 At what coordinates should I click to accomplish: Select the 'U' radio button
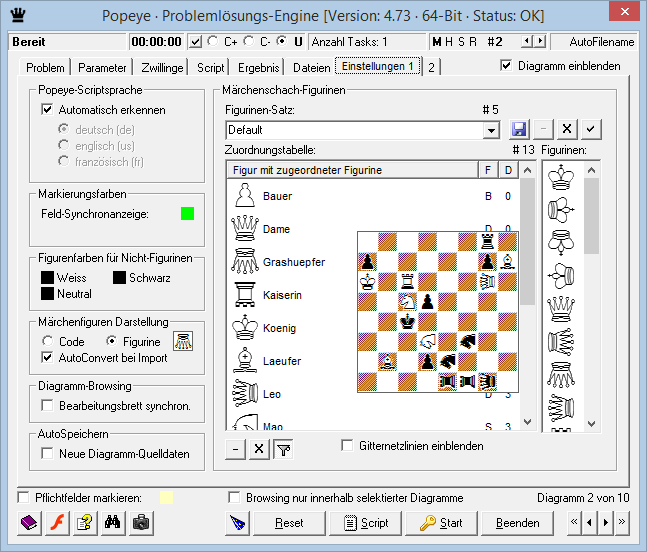(282, 41)
